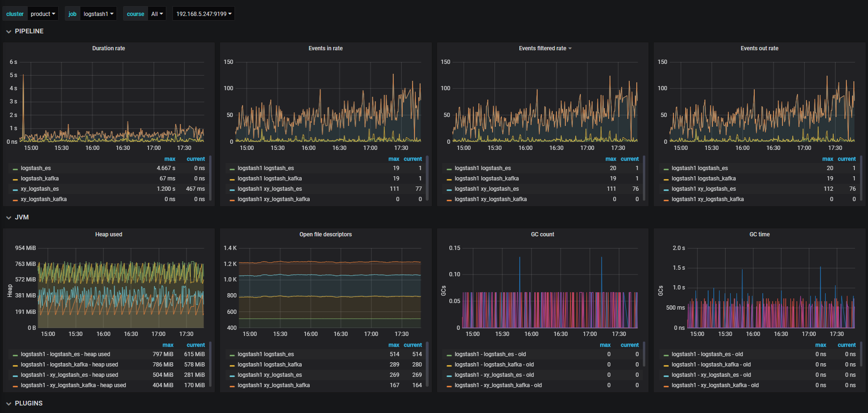Image resolution: width=868 pixels, height=413 pixels.
Task: Open the Events out rate panel title
Action: point(759,48)
